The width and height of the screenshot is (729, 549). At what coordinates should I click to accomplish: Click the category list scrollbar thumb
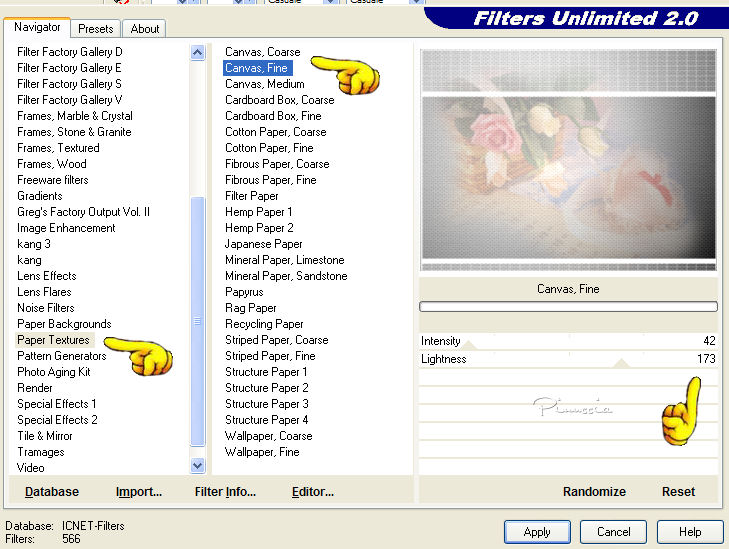(198, 321)
